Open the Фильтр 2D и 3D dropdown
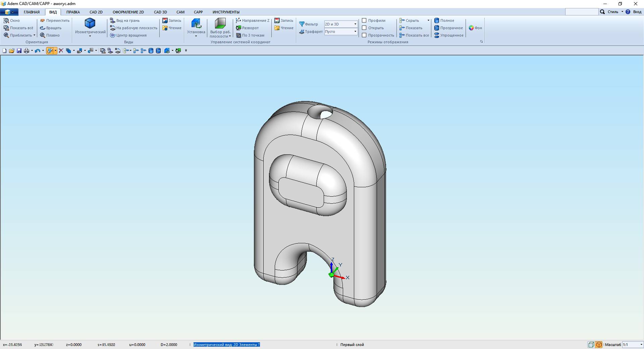The height and width of the screenshot is (349, 644). [341, 24]
